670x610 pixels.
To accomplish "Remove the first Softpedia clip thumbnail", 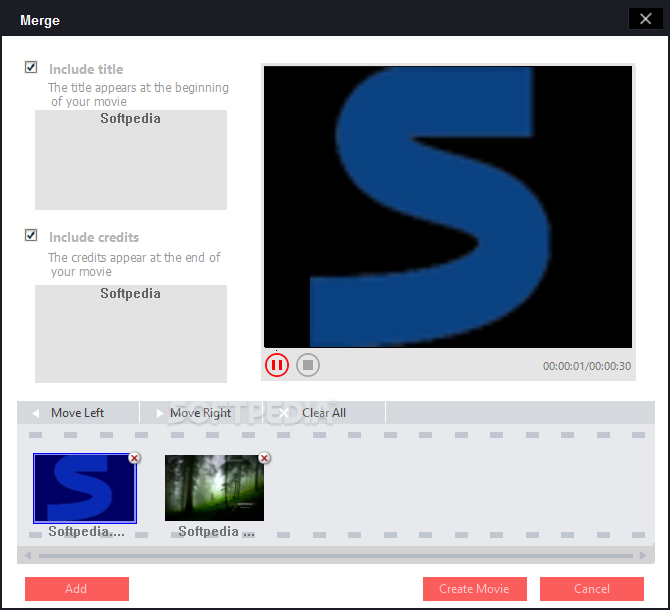I will pos(135,458).
